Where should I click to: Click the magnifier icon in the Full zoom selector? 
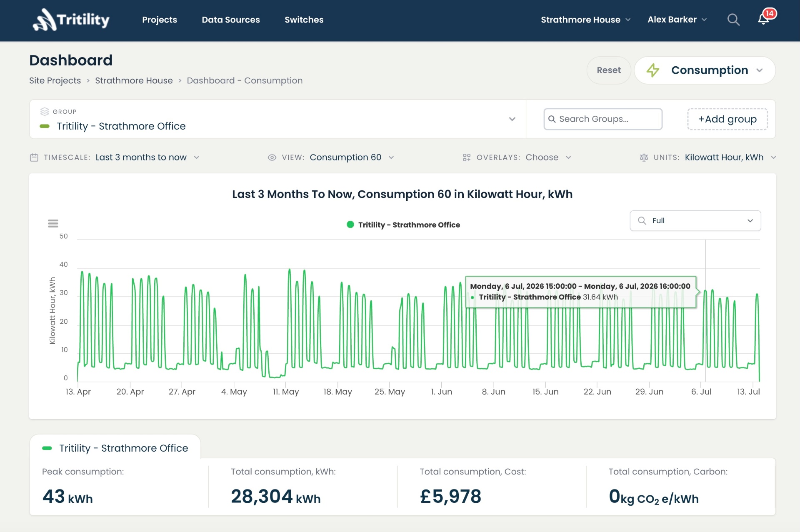pos(642,221)
